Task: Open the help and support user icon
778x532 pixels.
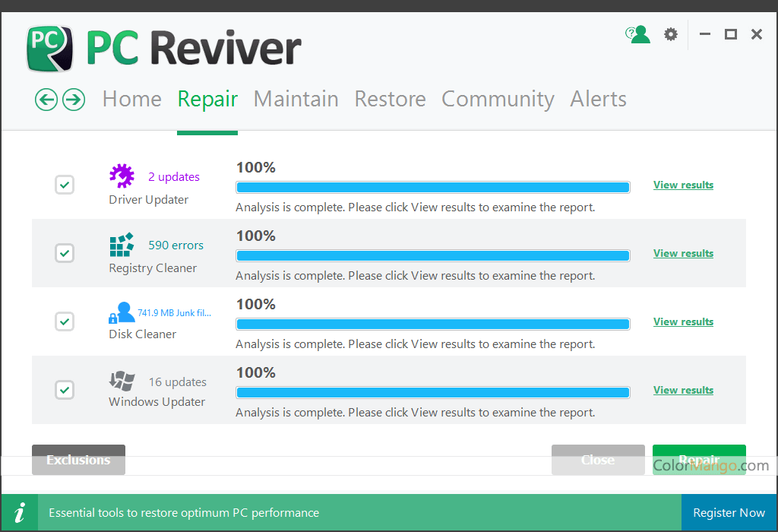Action: pos(637,34)
